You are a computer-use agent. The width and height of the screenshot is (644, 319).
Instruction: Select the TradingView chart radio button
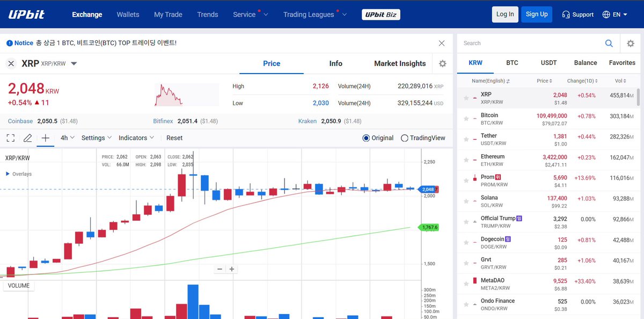(405, 138)
